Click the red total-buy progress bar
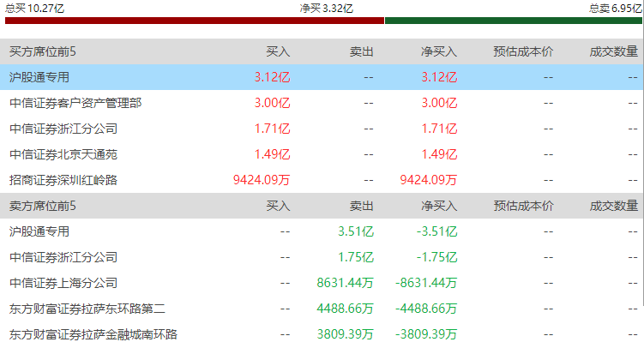This screenshot has height=342, width=644. click(195, 21)
